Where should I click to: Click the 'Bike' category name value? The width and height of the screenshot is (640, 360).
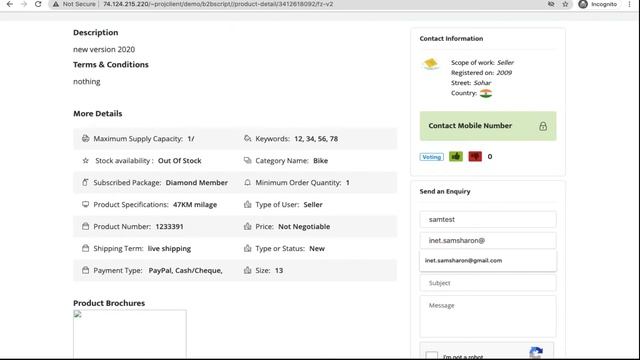click(x=320, y=160)
